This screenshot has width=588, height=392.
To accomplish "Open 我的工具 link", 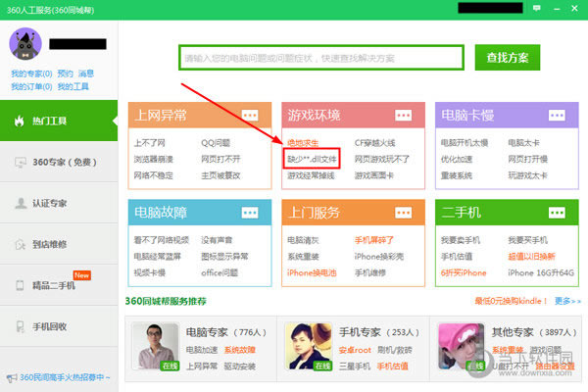I will tap(73, 86).
